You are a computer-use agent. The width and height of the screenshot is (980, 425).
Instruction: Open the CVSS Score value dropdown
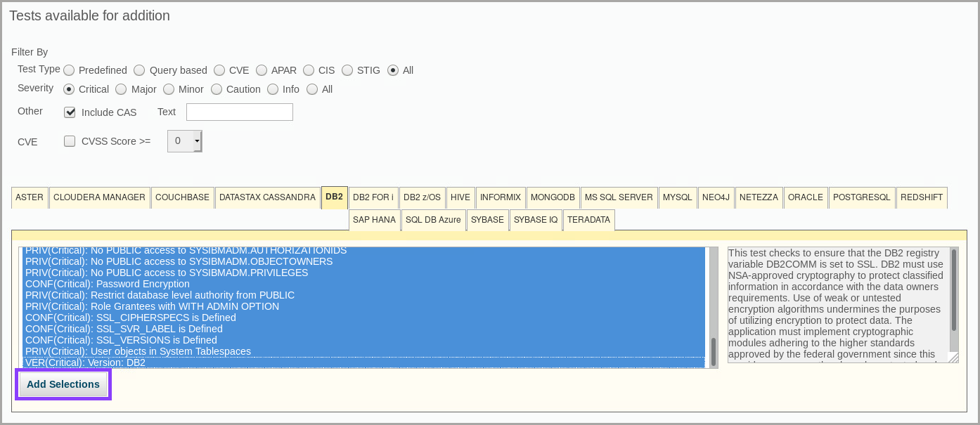(x=185, y=141)
